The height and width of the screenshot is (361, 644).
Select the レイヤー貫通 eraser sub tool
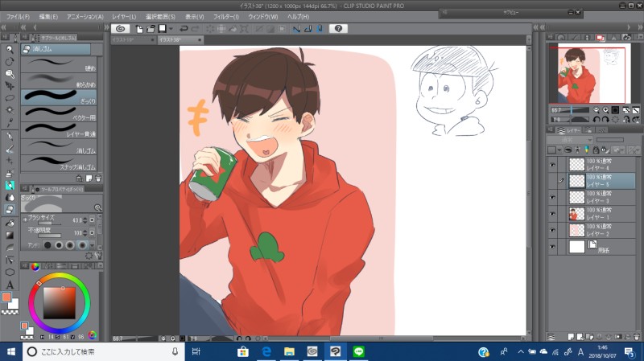59,130
